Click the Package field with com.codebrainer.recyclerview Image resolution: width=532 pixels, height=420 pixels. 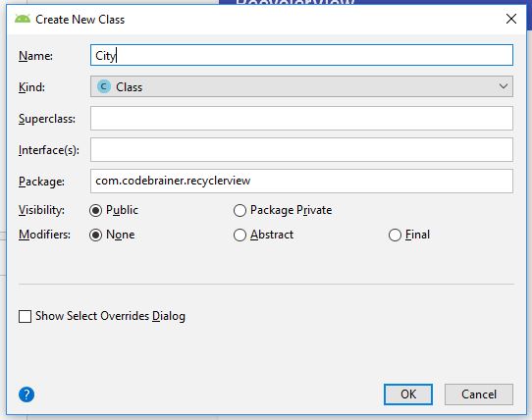coord(301,182)
